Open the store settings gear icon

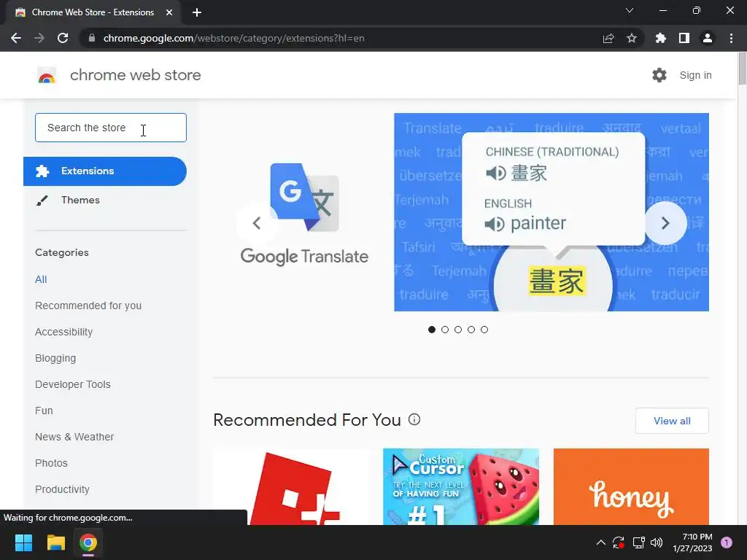(x=659, y=75)
